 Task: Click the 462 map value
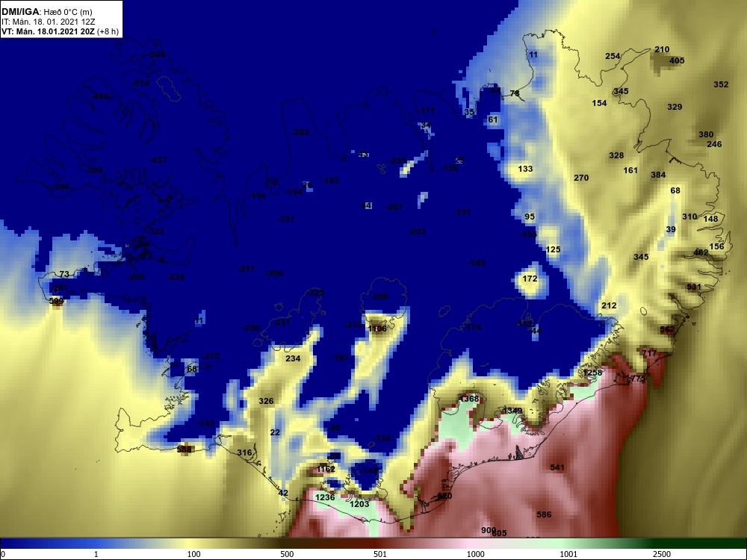point(701,252)
